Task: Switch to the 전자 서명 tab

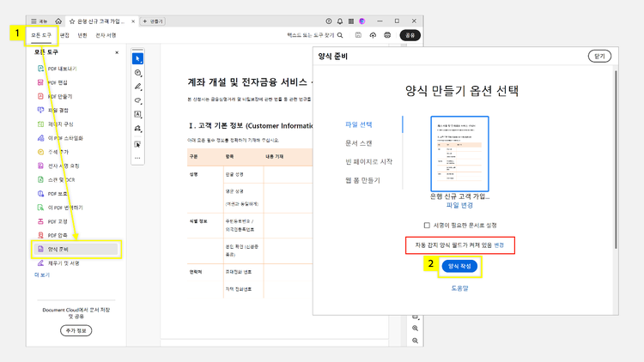Action: coord(106,35)
